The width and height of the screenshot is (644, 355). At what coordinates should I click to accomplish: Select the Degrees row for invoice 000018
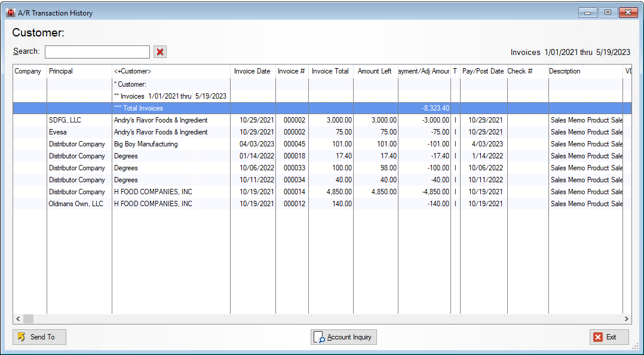coord(322,156)
